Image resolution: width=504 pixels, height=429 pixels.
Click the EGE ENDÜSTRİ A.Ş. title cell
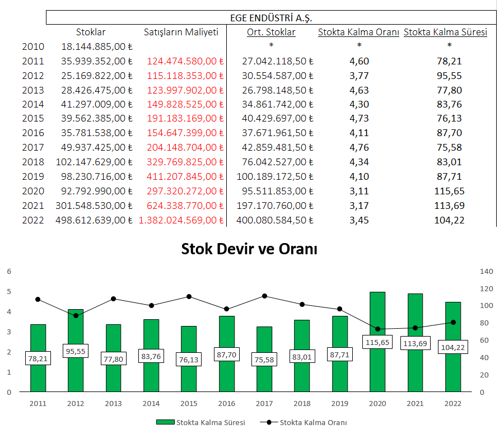[271, 18]
